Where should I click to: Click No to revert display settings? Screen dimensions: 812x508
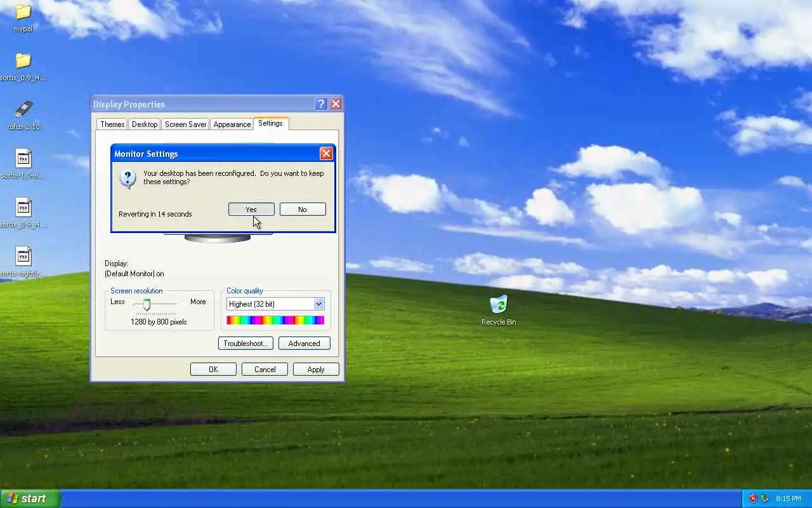(x=303, y=210)
